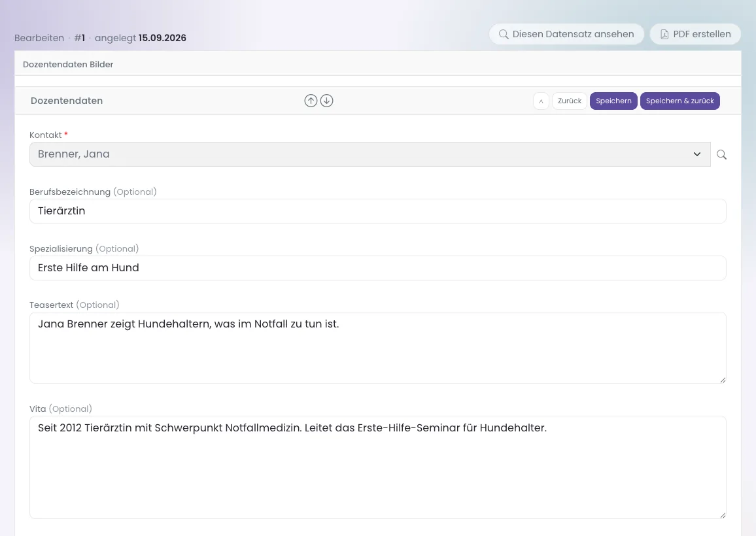Viewport: 756px width, 536px height.
Task: Click the Vita (Optional) label
Action: (x=61, y=409)
